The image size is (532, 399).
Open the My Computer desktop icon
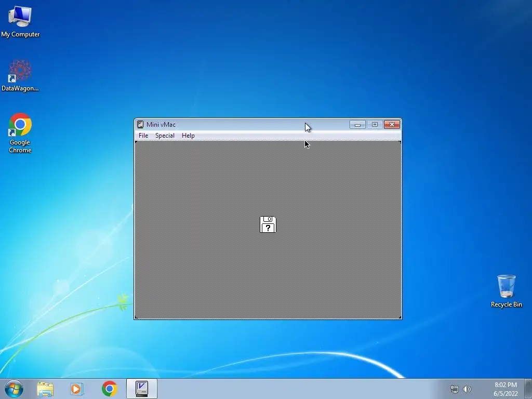point(20,22)
